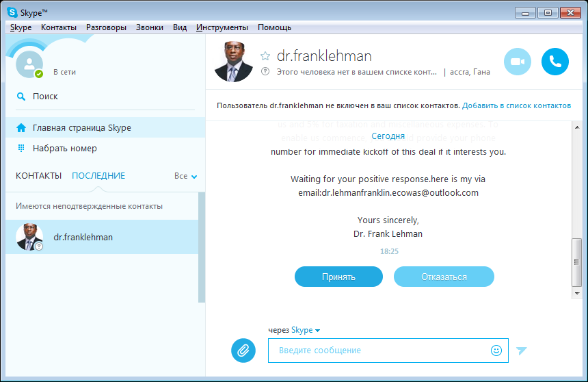The width and height of the screenshot is (588, 382).
Task: Open the Помощь menu
Action: [x=274, y=27]
